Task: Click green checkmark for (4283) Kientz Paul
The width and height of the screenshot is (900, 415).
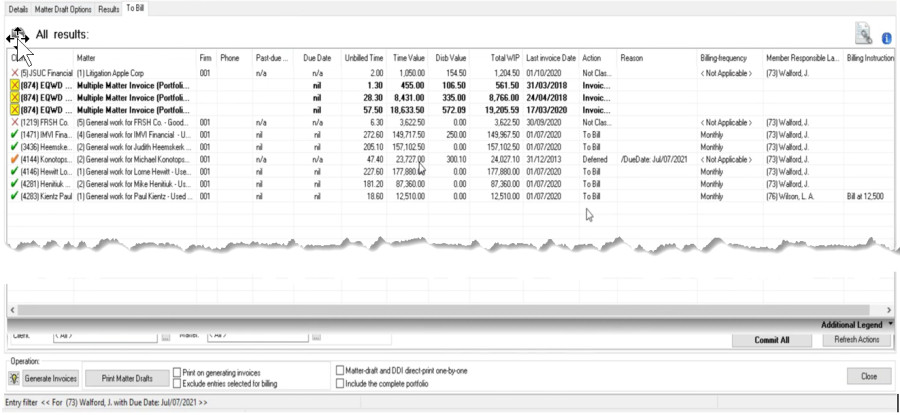Action: point(14,196)
